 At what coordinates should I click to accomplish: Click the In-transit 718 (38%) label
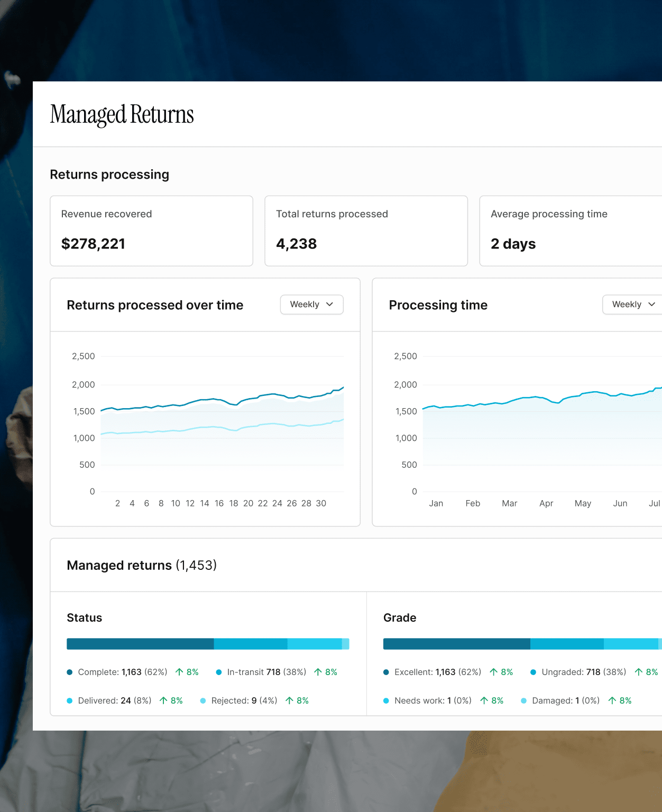point(267,672)
